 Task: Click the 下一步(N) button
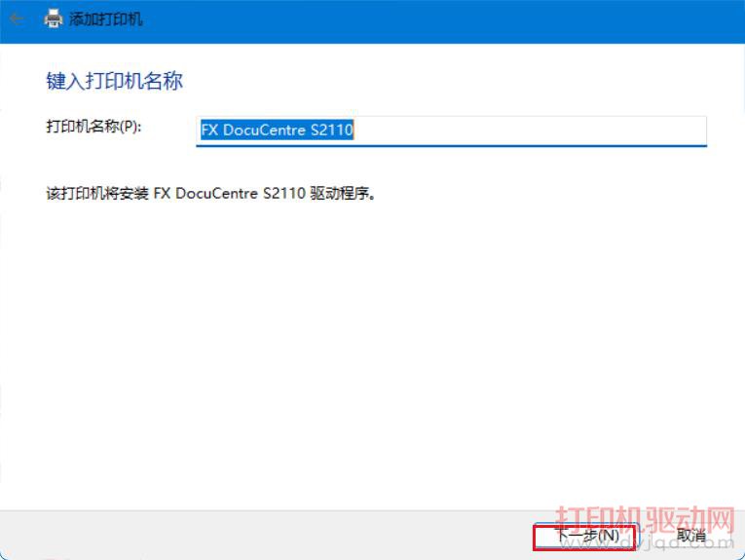584,537
